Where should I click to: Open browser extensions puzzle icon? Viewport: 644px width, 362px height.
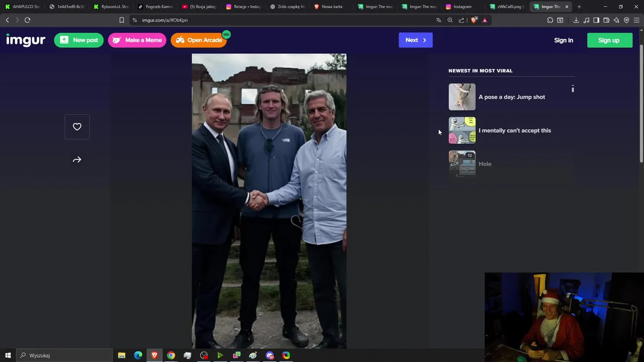coord(550,20)
